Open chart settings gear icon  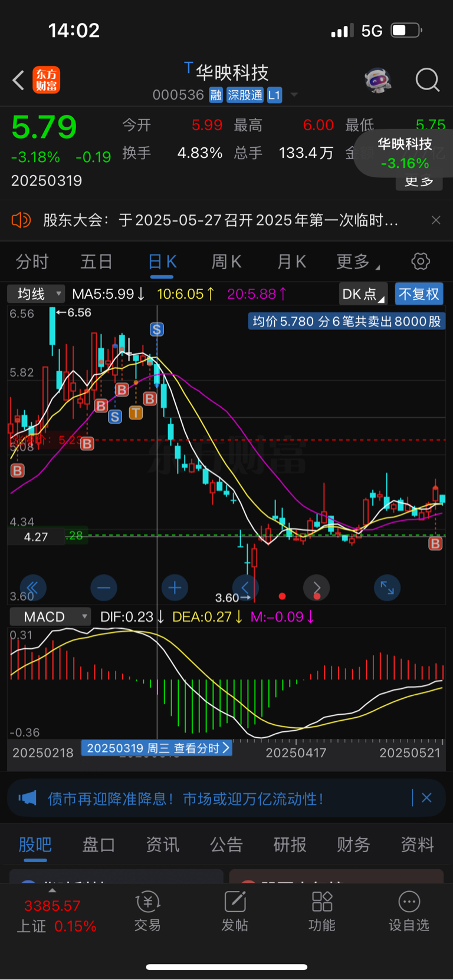point(421,261)
